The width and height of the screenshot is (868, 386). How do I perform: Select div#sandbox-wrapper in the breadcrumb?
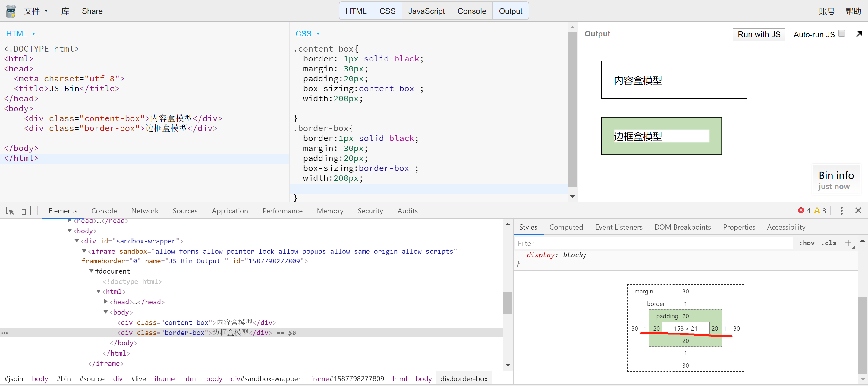tap(266, 378)
